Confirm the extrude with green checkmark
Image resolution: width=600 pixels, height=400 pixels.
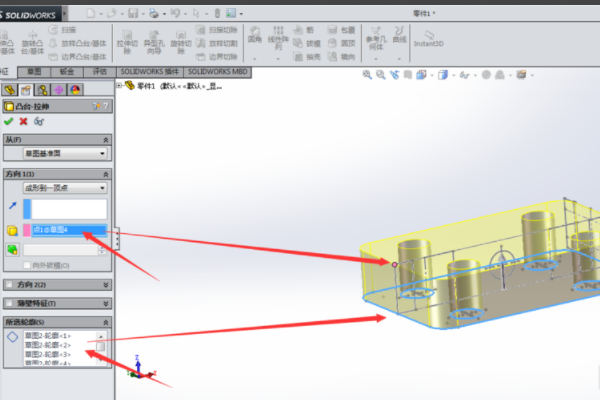[x=8, y=121]
